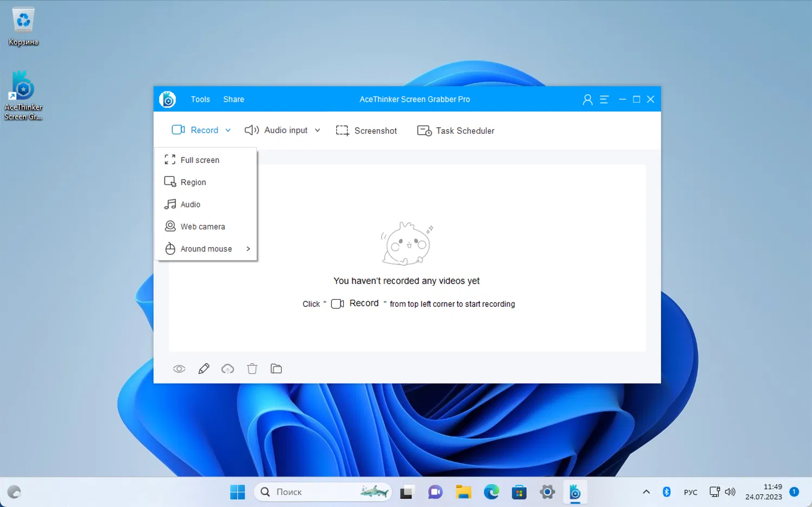This screenshot has height=507, width=812.
Task: Take a Screenshot from the toolbar
Action: pos(366,130)
